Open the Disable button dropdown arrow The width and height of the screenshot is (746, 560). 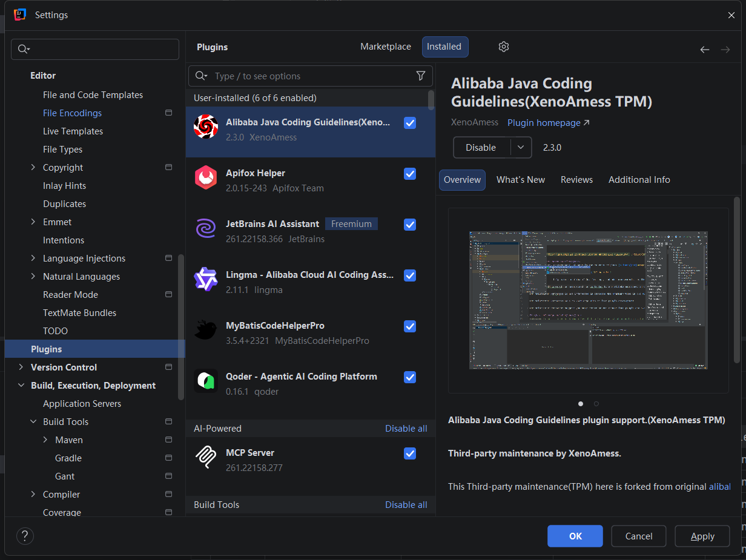[x=521, y=147]
